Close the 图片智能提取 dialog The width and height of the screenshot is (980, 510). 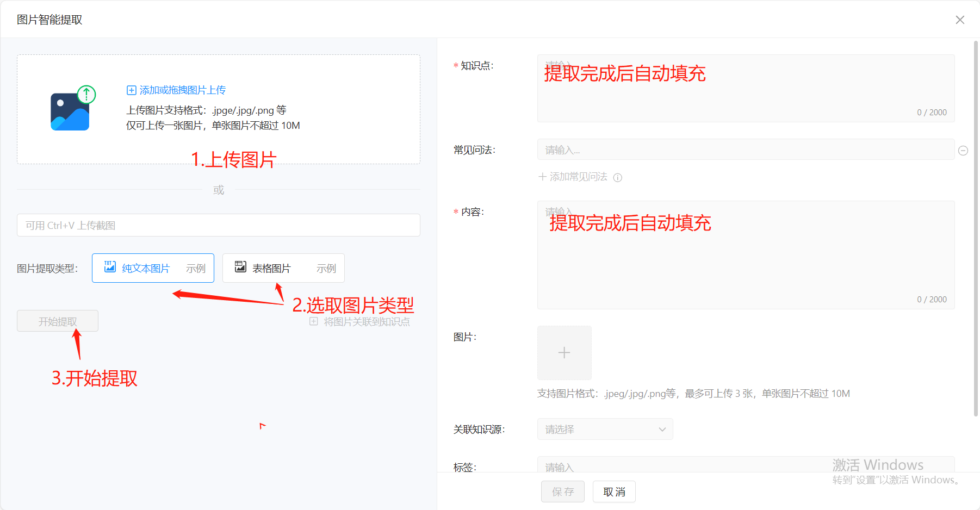coord(960,20)
